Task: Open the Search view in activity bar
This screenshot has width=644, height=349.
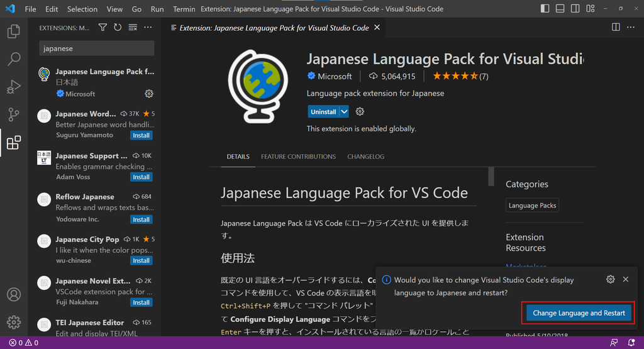Action: click(x=14, y=59)
